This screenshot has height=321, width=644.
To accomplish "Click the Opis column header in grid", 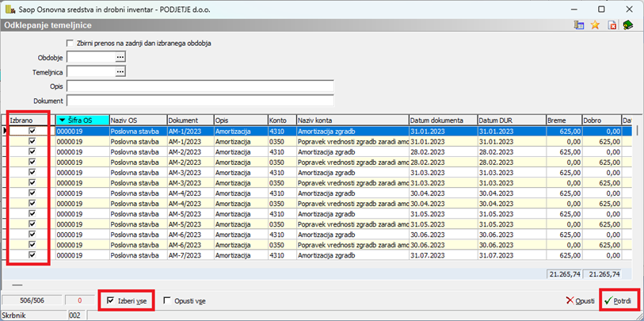I will point(241,120).
